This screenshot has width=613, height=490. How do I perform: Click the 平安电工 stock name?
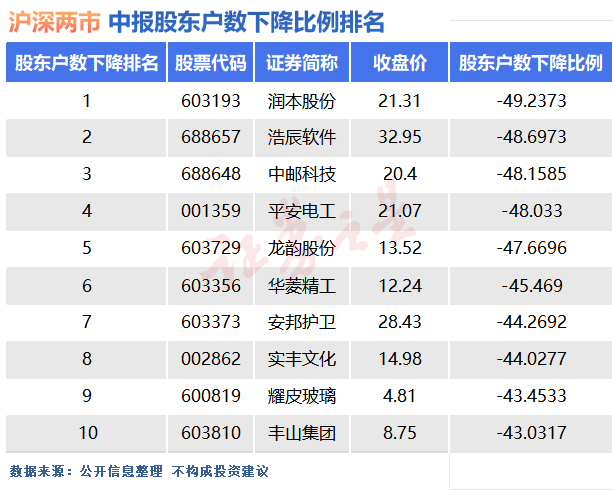point(302,211)
